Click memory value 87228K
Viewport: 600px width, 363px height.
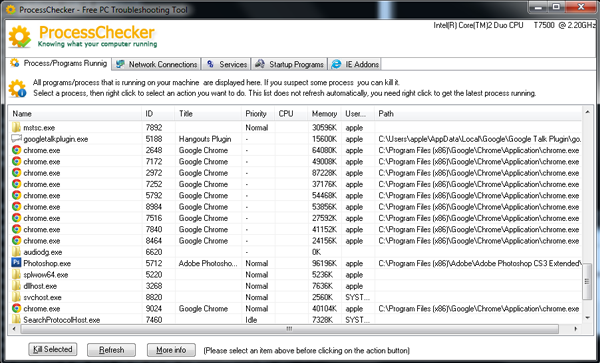click(324, 173)
